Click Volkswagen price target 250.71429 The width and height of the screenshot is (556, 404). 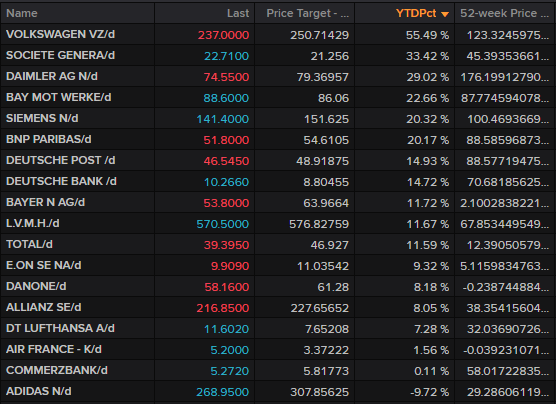pos(319,35)
